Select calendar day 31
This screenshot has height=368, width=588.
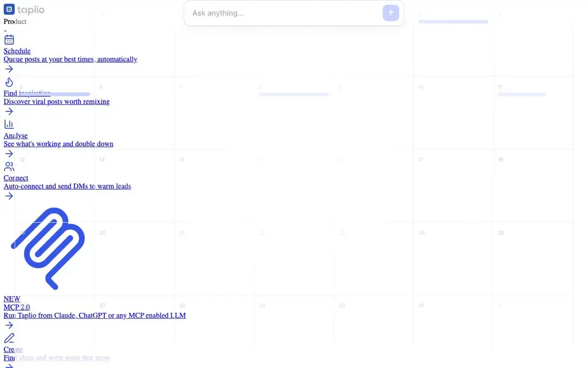(x=421, y=305)
